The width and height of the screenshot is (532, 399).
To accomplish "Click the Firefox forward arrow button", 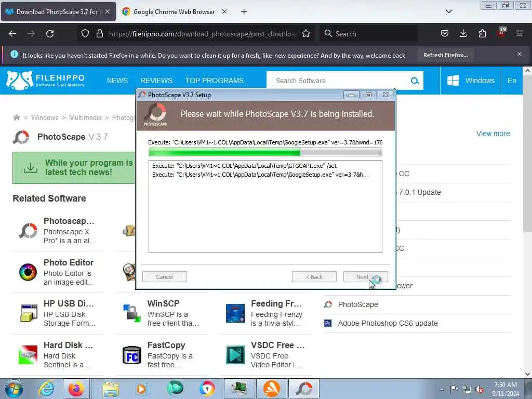I will (31, 34).
